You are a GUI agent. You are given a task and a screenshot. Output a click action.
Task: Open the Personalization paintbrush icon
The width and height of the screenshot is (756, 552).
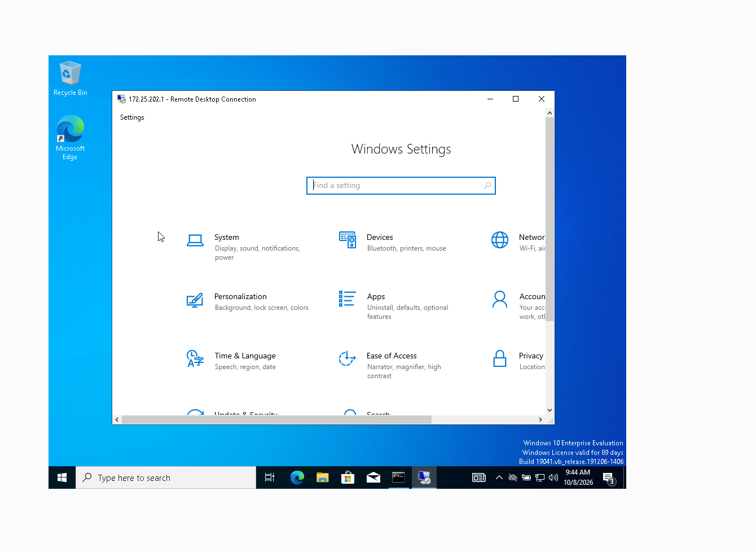[x=195, y=300]
